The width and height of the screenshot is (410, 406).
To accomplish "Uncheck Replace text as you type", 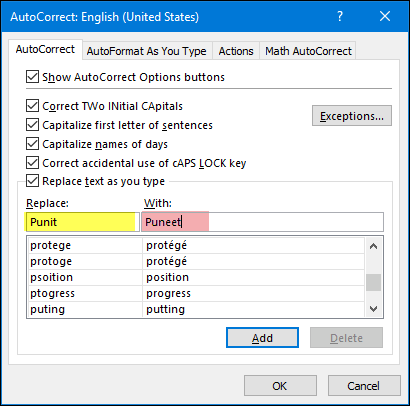I will [x=32, y=181].
